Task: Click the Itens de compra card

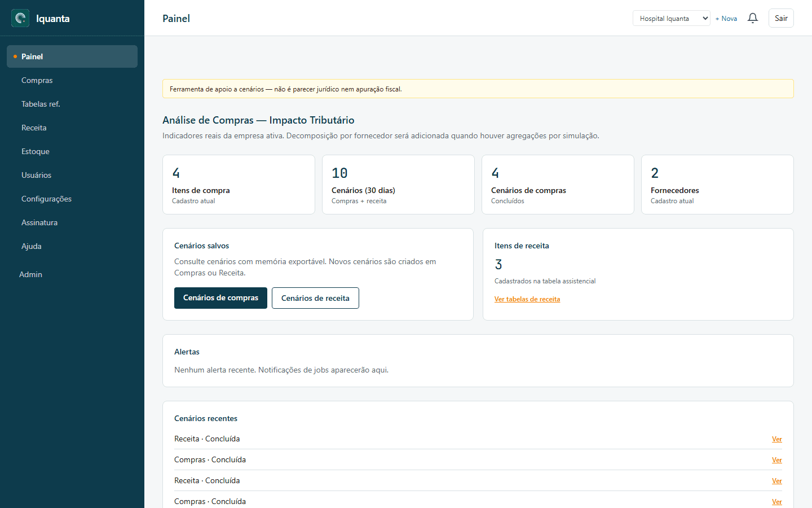Action: [239, 185]
